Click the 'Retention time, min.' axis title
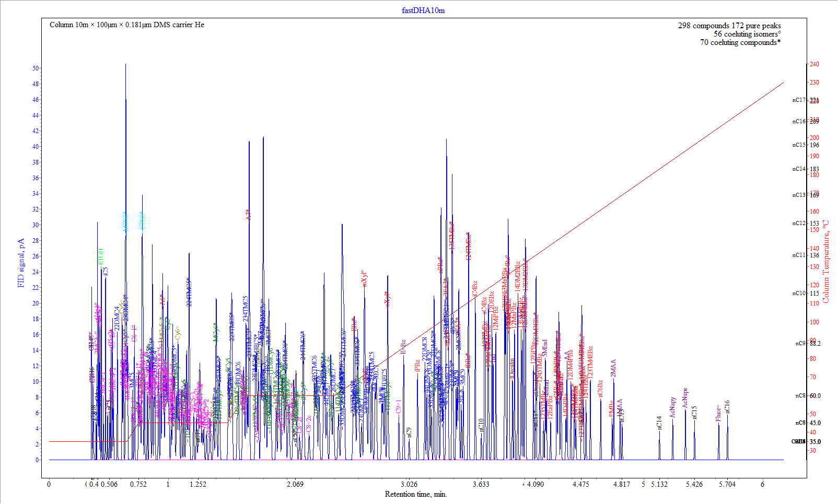The width and height of the screenshot is (838, 504). 416,494
